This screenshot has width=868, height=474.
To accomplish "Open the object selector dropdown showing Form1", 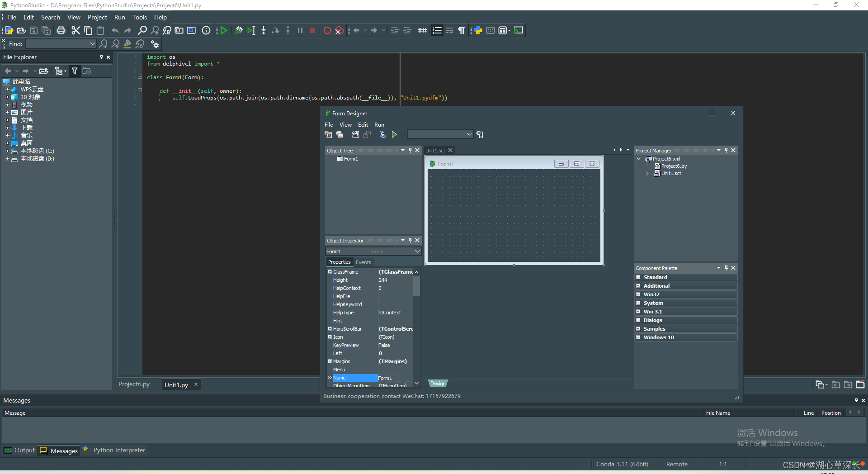I will [x=417, y=251].
